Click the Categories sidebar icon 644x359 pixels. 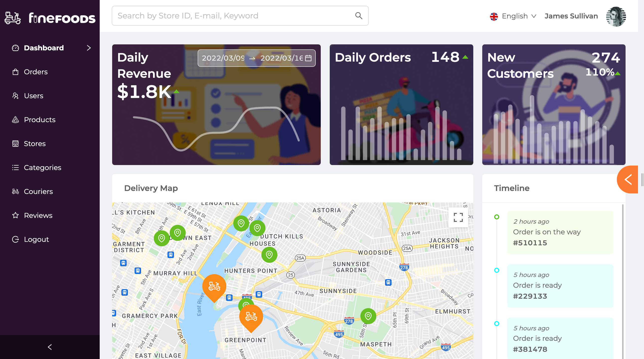pos(15,167)
